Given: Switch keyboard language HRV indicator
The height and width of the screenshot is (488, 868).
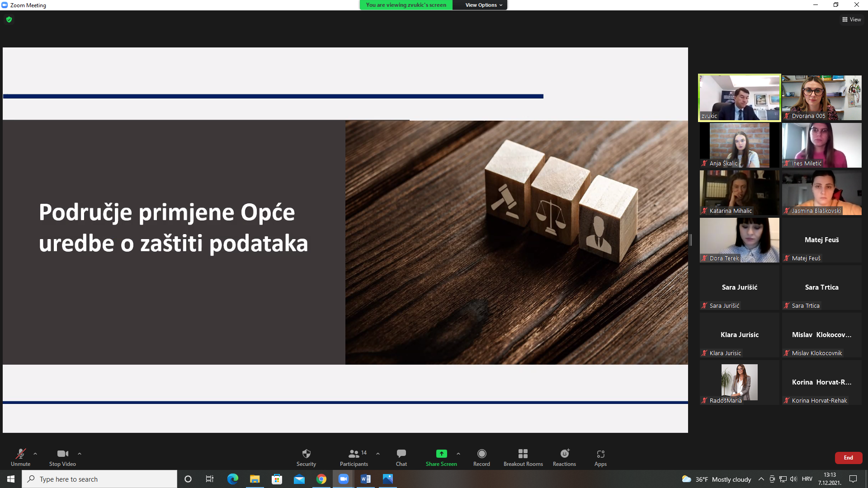Looking at the screenshot, I should point(807,479).
